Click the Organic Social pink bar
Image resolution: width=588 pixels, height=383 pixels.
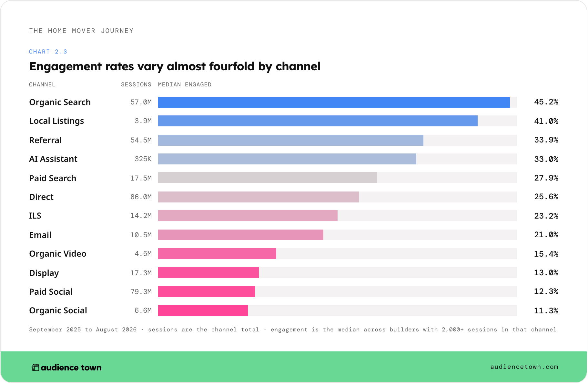point(203,310)
